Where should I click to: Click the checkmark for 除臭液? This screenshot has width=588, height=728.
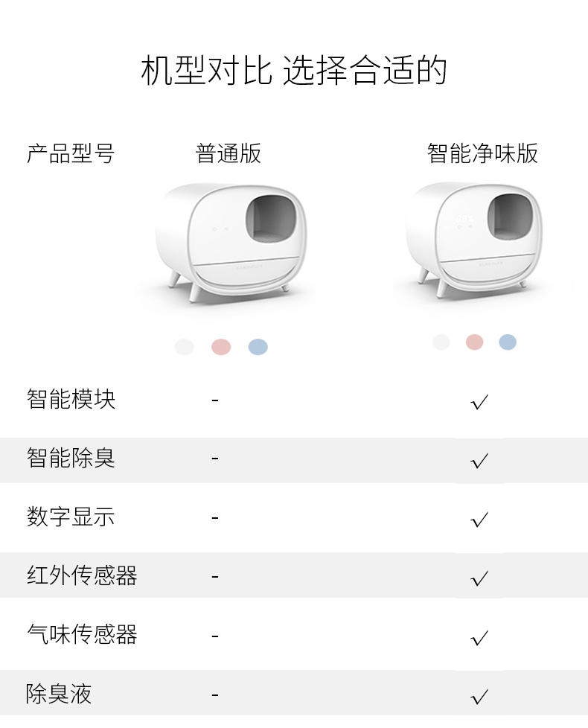pos(479,697)
